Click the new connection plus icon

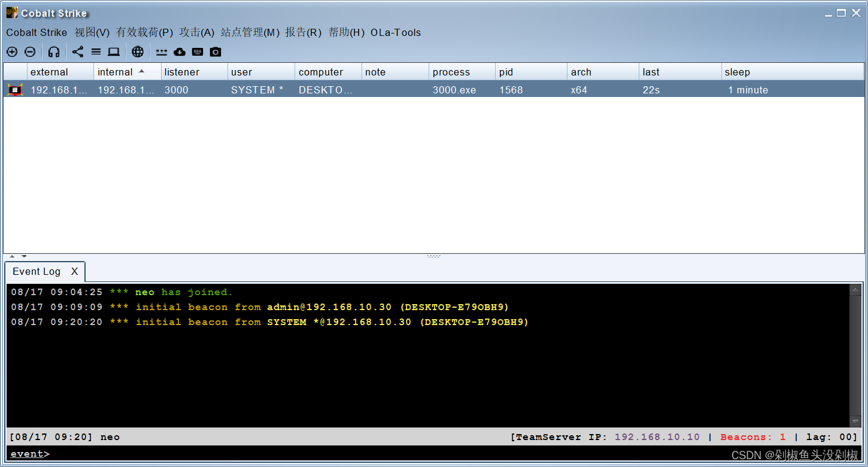pyautogui.click(x=12, y=52)
